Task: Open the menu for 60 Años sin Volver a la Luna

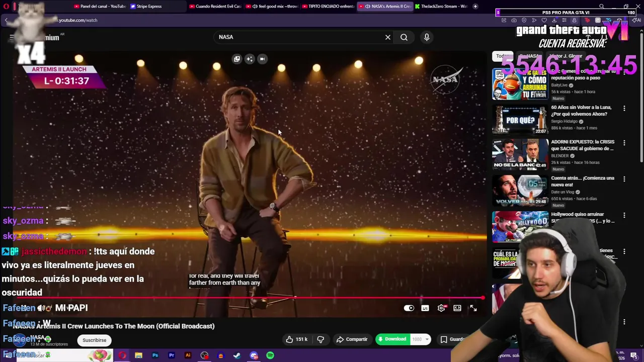Action: [624, 108]
